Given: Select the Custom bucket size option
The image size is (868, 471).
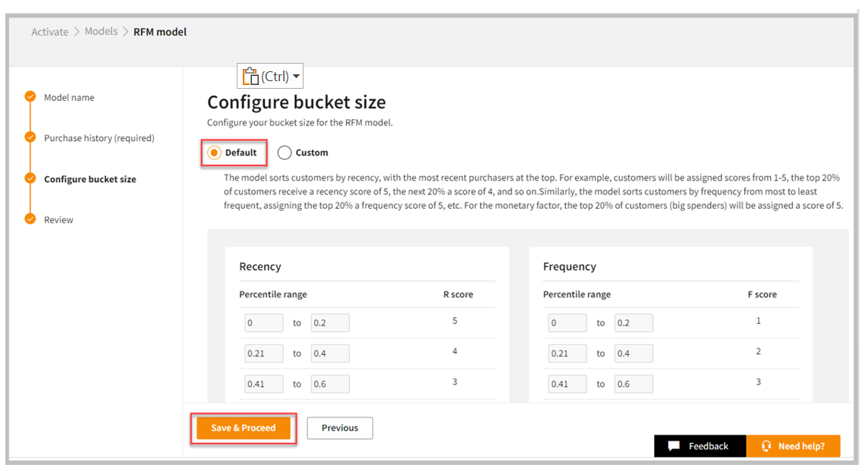Looking at the screenshot, I should (x=285, y=152).
